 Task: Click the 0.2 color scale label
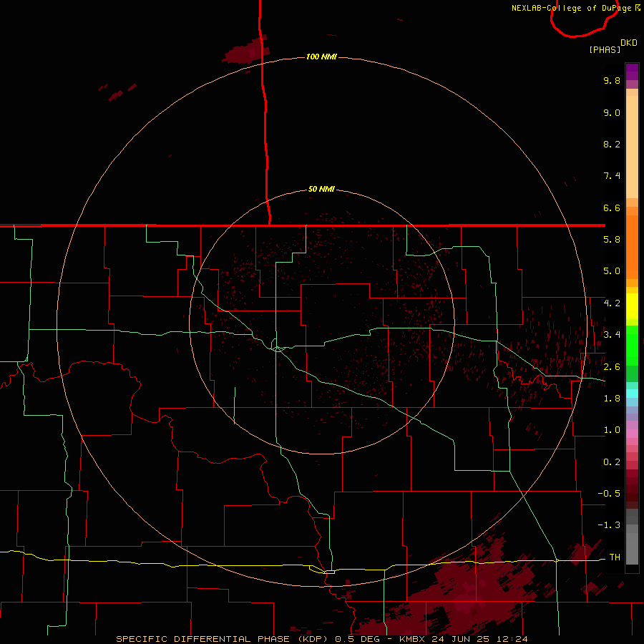[612, 462]
